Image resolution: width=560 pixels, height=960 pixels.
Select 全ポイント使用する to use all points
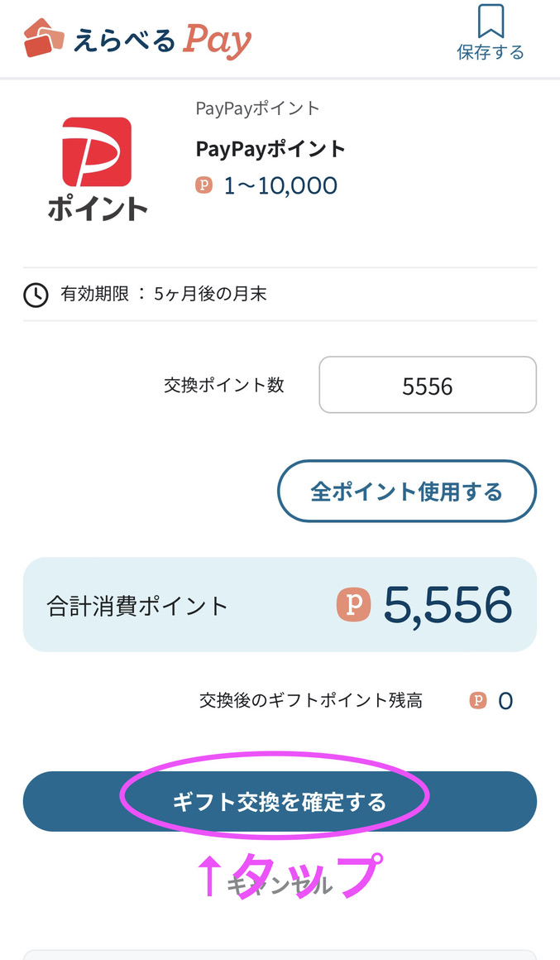point(407,491)
